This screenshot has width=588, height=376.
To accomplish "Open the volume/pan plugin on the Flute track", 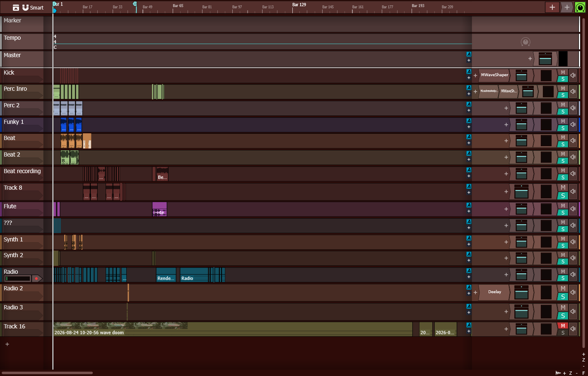I will tap(521, 209).
